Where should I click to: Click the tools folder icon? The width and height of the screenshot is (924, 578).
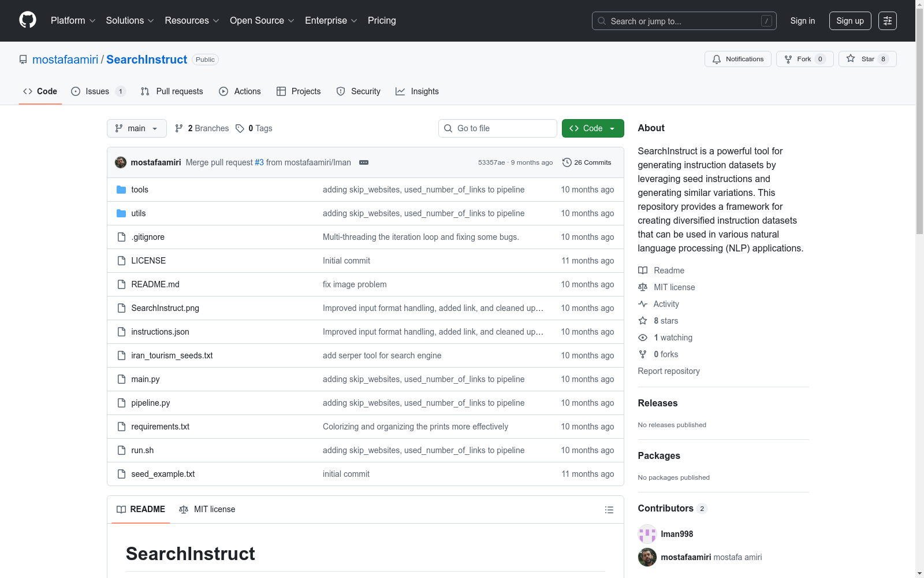point(121,190)
